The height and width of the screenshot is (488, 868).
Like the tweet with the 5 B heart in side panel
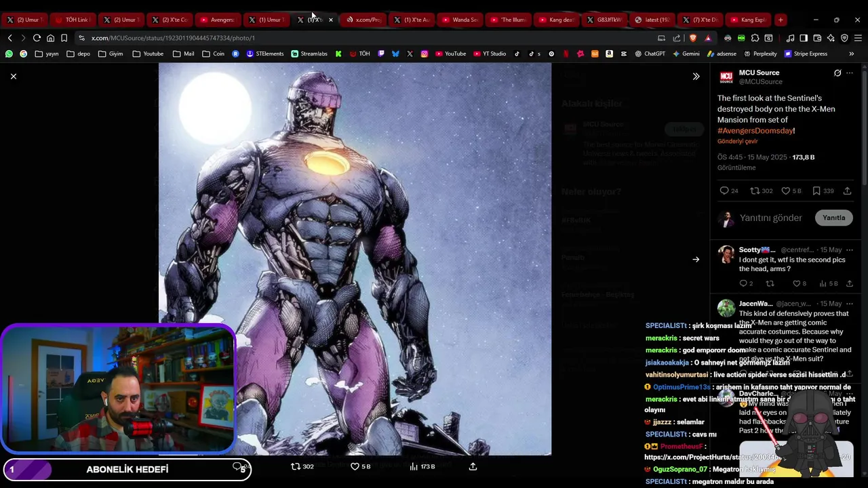[x=791, y=191]
